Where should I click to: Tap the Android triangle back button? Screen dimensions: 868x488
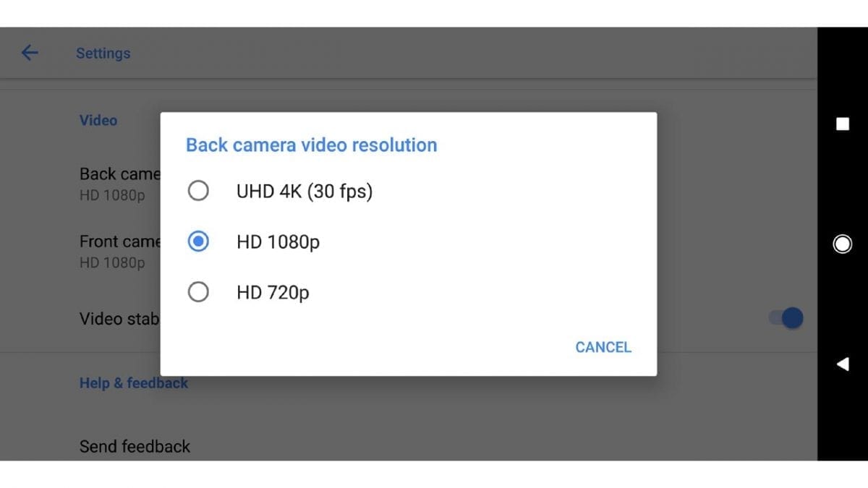[x=843, y=364]
